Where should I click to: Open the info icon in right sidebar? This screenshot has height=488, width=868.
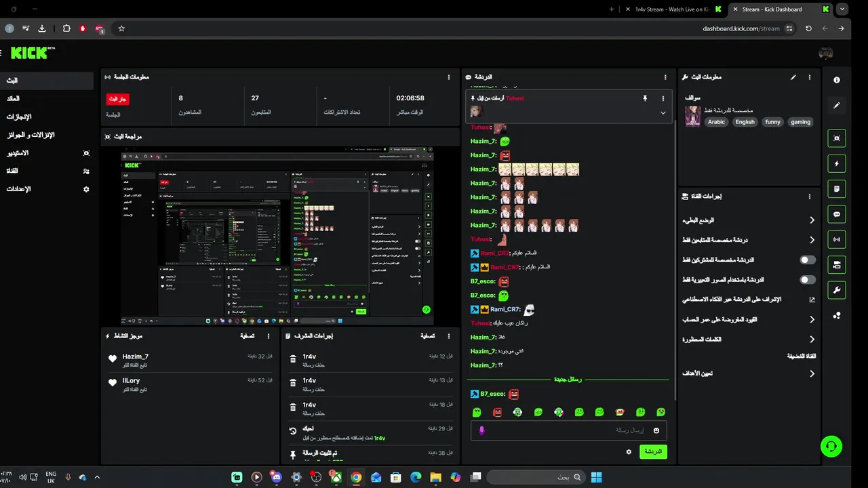click(837, 80)
